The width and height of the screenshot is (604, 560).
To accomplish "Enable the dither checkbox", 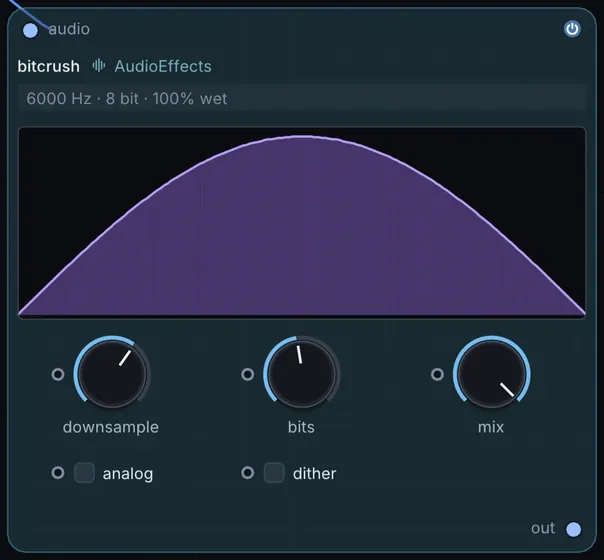I will tap(274, 473).
